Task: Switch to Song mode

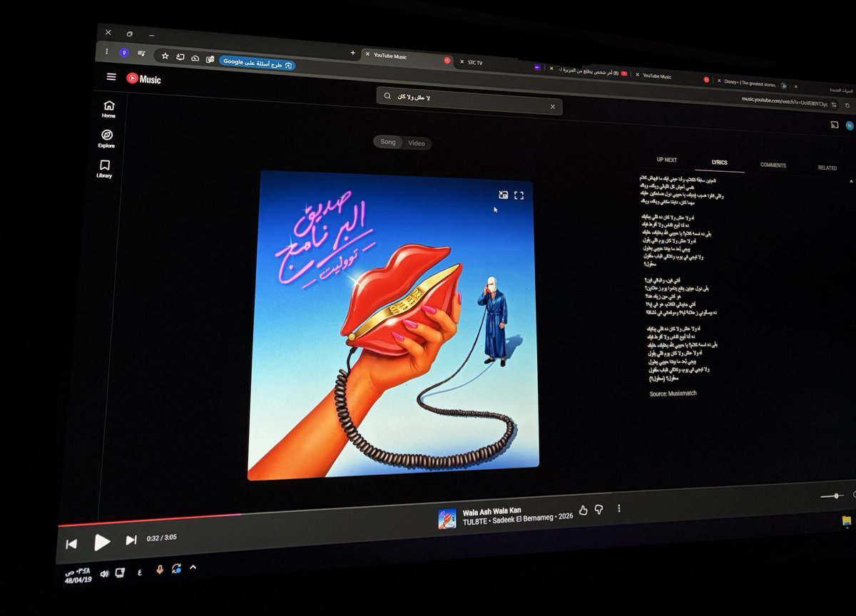Action: click(x=388, y=142)
